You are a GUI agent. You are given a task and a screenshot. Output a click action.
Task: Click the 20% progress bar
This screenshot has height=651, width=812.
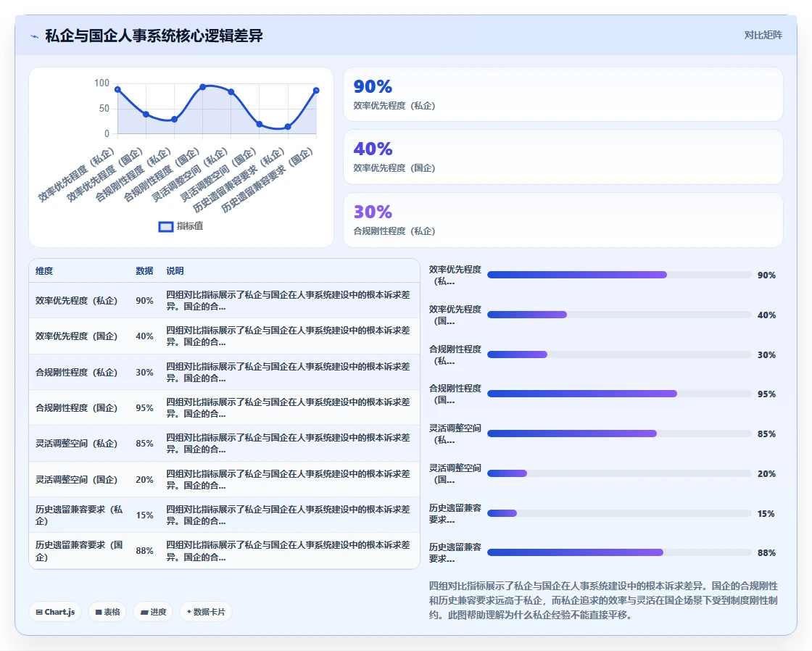[x=619, y=474]
